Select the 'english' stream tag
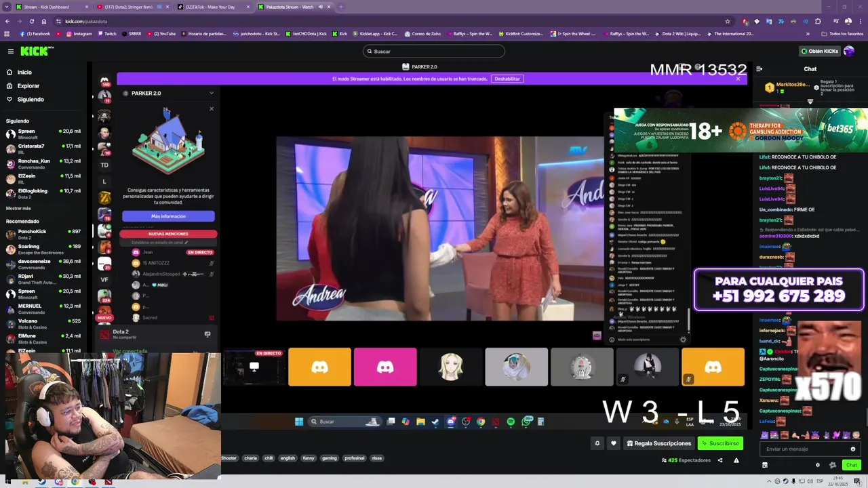This screenshot has height=488, width=868. click(288, 458)
